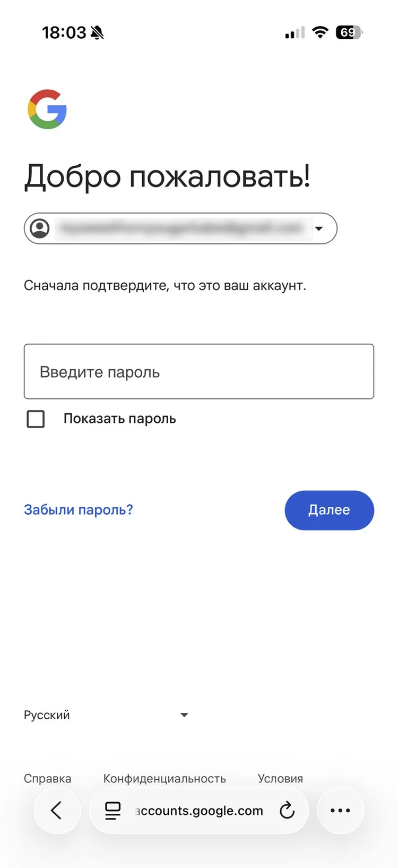Expand the account switcher dropdown arrow
Viewport: 398px width, 868px height.
[319, 228]
